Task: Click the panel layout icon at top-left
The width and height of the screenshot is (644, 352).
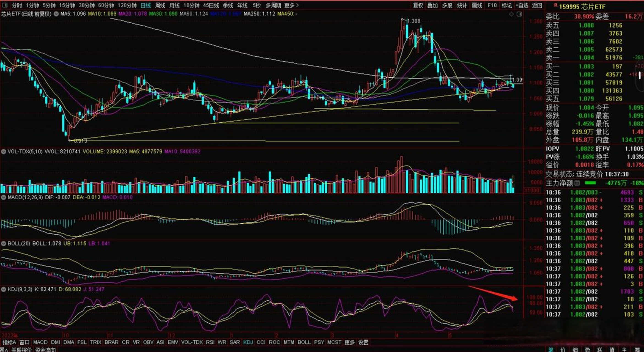Action: pos(5,5)
